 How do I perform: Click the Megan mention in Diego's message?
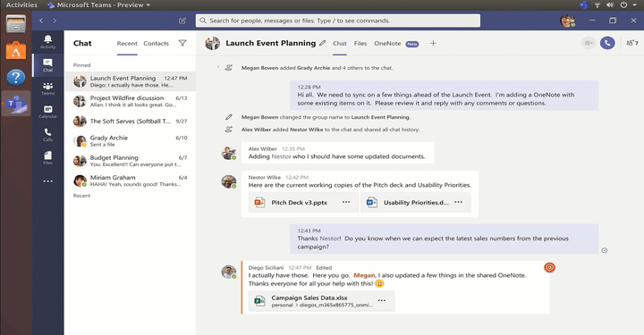coord(364,275)
